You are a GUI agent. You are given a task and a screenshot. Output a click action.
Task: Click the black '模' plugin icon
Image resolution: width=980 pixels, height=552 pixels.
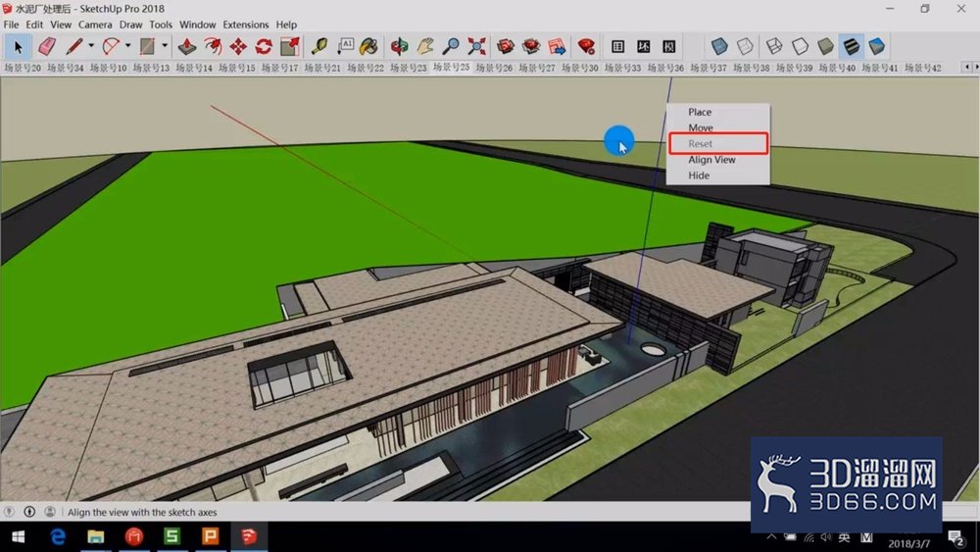click(x=668, y=47)
